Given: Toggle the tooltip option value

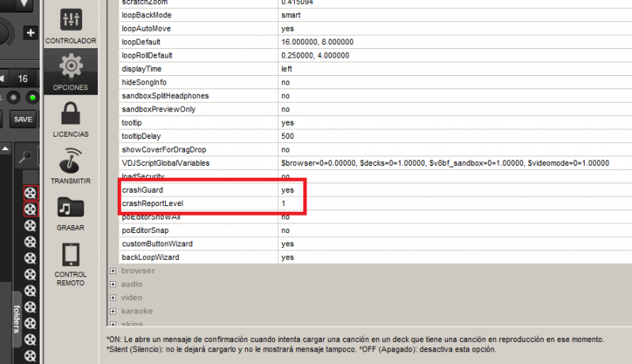Looking at the screenshot, I should pos(287,122).
